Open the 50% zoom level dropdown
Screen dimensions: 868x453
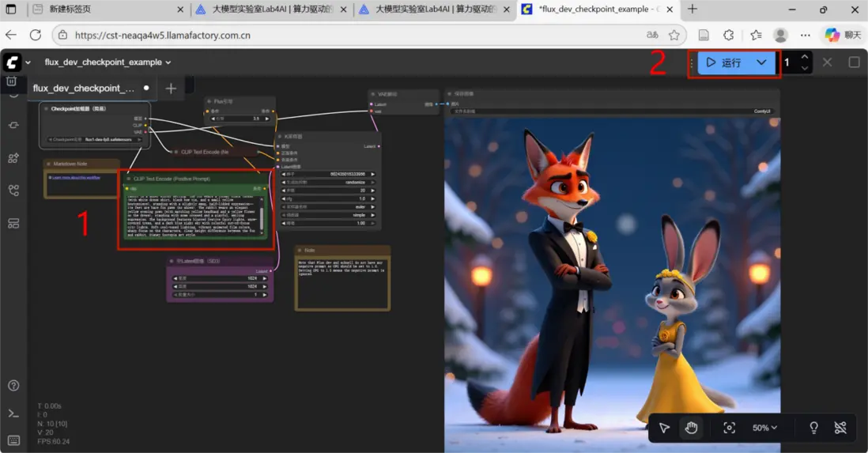tap(764, 428)
